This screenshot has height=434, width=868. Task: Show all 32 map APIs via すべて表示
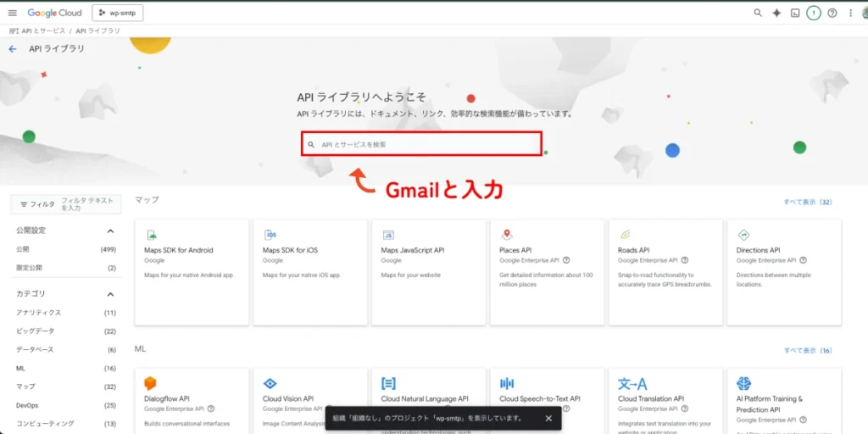coord(807,203)
